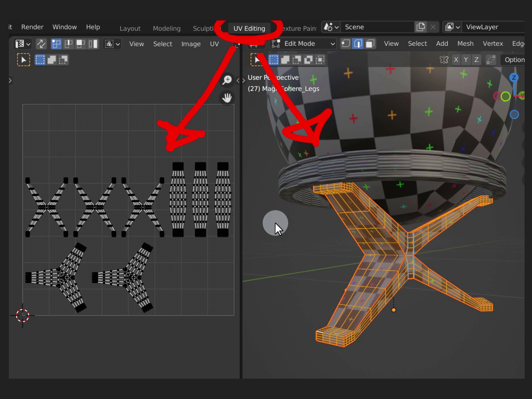Viewport: 532px width, 399px height.
Task: Click the zoom magnifier in UV editor
Action: [x=227, y=80]
